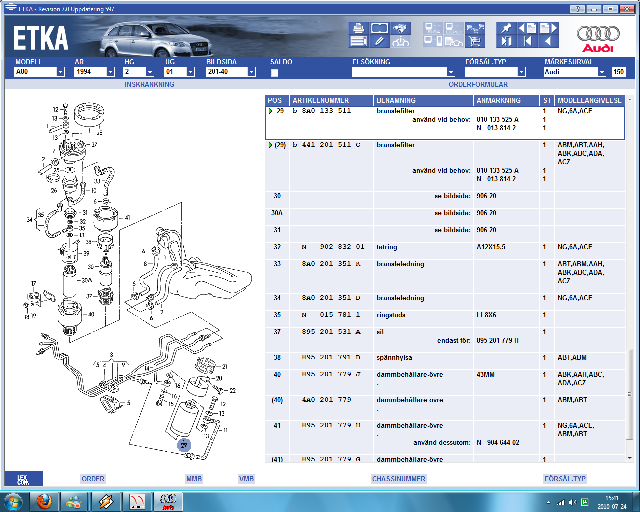640x512 pixels.
Task: Click highlighted position 29 marker in diagram
Action: [184, 445]
